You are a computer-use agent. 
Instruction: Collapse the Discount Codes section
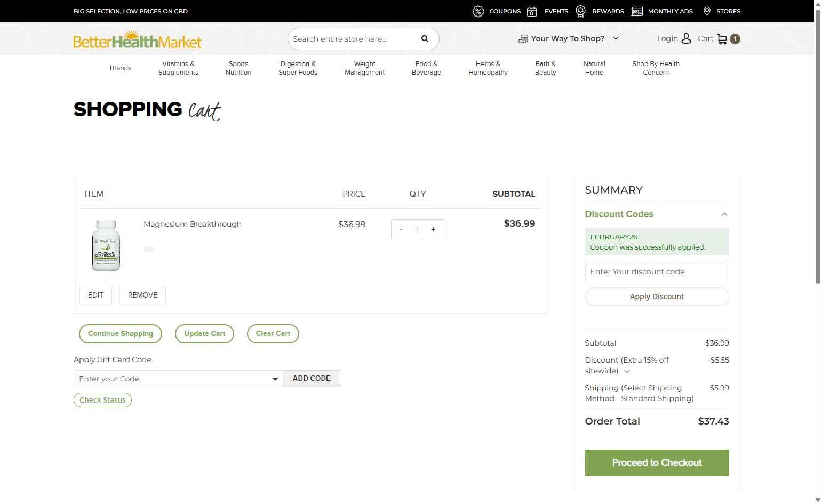point(724,214)
